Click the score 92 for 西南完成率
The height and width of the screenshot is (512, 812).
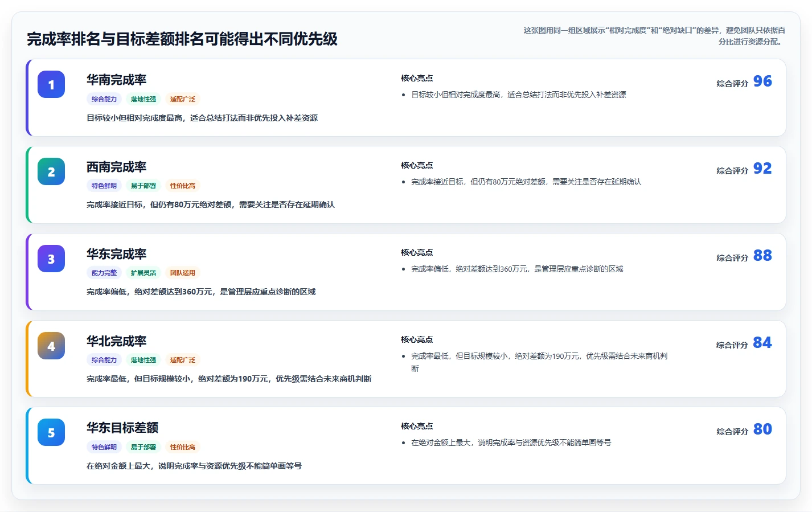(x=762, y=169)
